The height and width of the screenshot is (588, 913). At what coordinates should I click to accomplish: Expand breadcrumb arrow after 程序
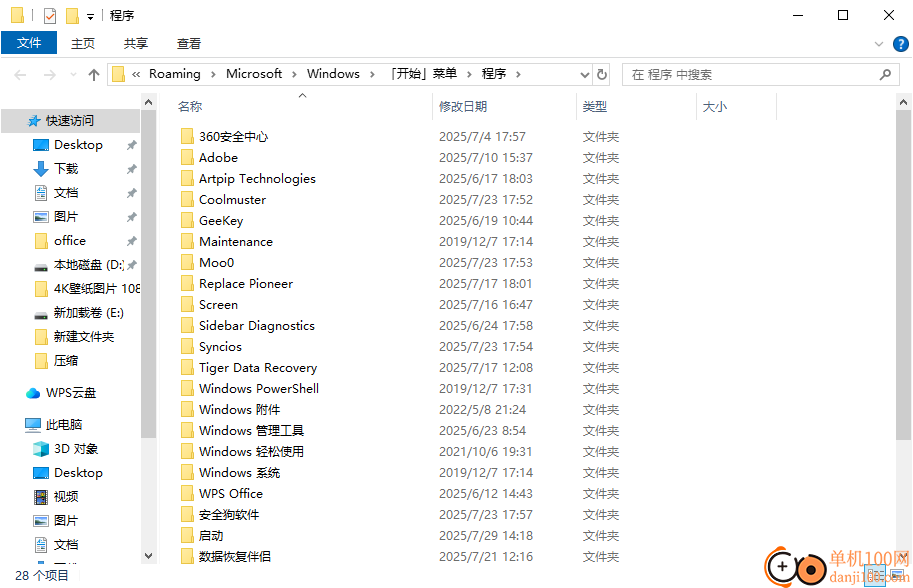click(518, 74)
